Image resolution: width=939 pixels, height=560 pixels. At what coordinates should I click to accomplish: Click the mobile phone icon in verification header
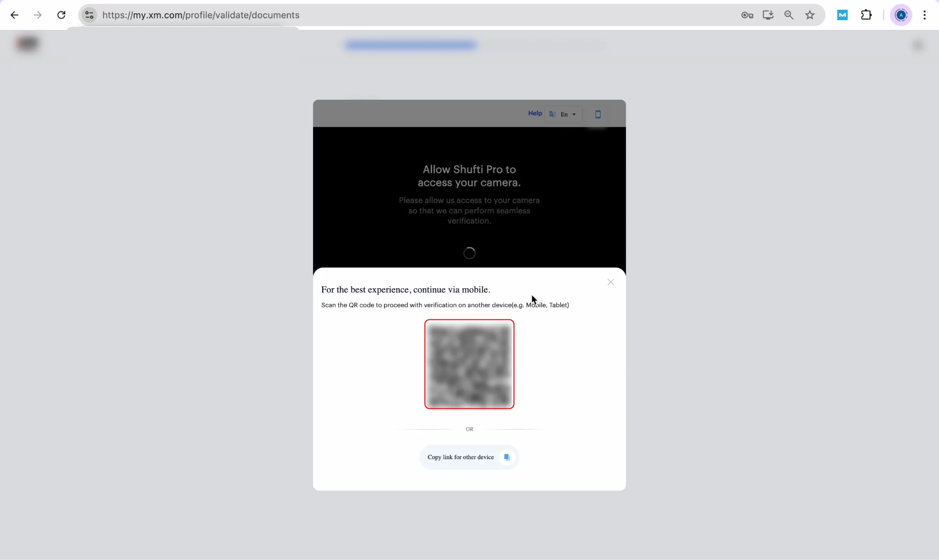coord(598,114)
